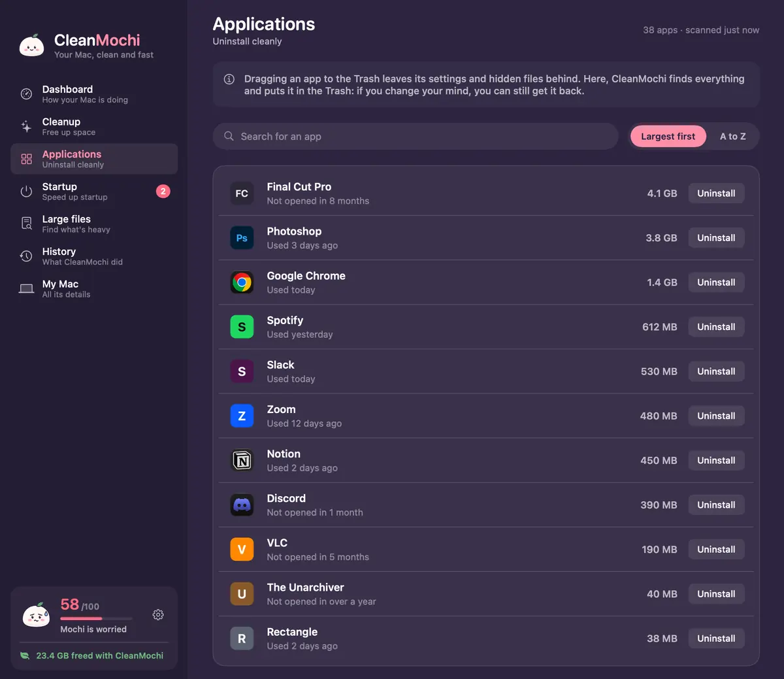Click the Zoom blue app icon

click(242, 416)
